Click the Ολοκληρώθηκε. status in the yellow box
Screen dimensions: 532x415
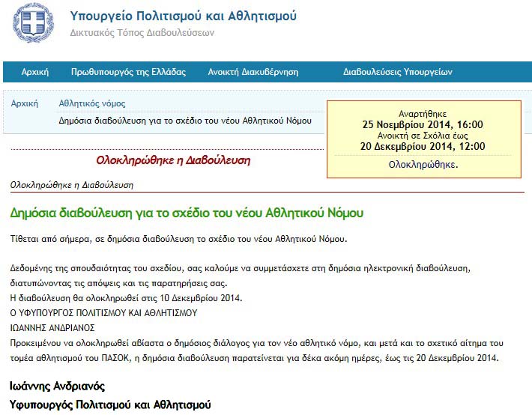(x=423, y=164)
